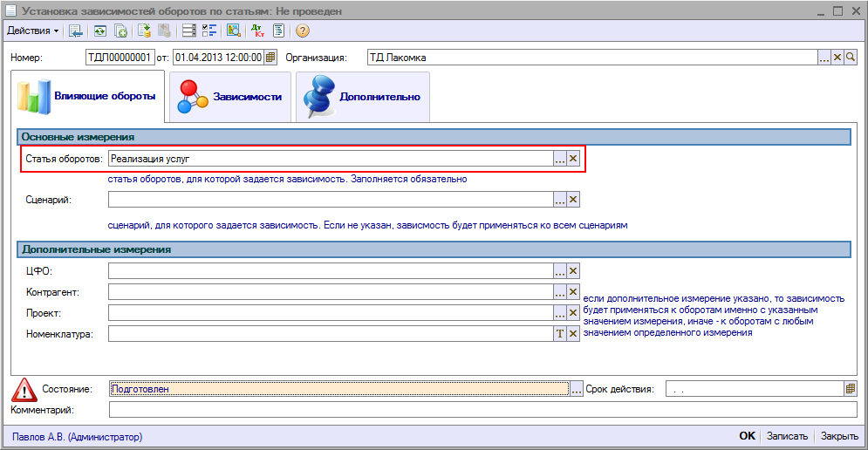
Task: Click the Записать button
Action: tap(788, 436)
